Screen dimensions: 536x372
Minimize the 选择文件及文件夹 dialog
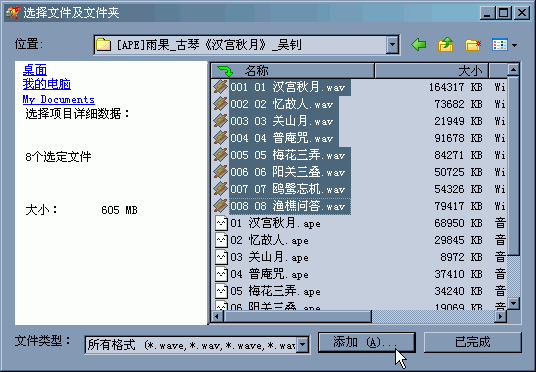[487, 13]
